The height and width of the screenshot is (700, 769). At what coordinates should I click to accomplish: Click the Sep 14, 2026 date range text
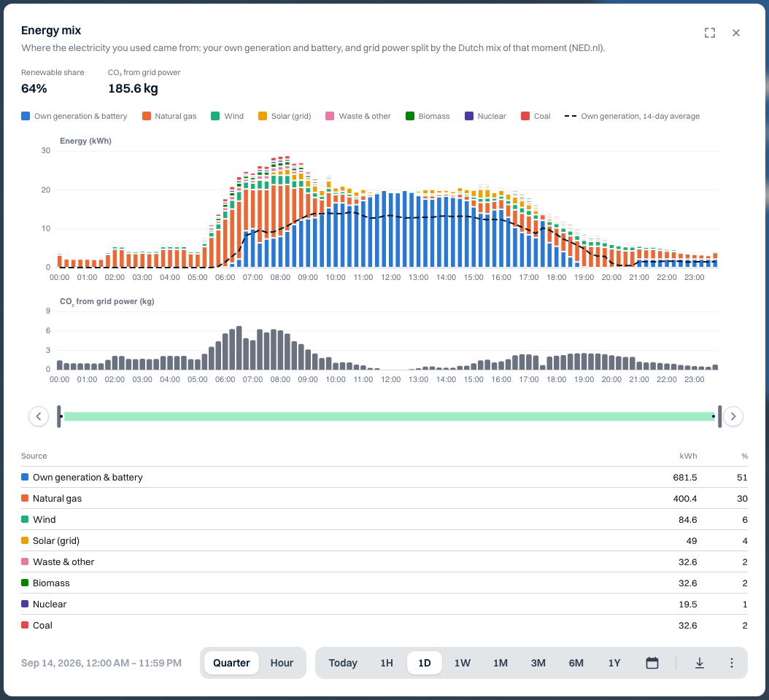101,664
